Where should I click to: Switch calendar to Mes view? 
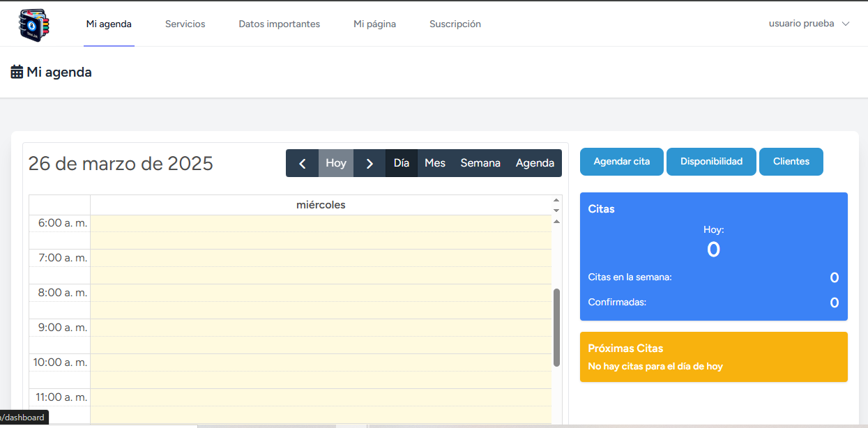(x=435, y=163)
